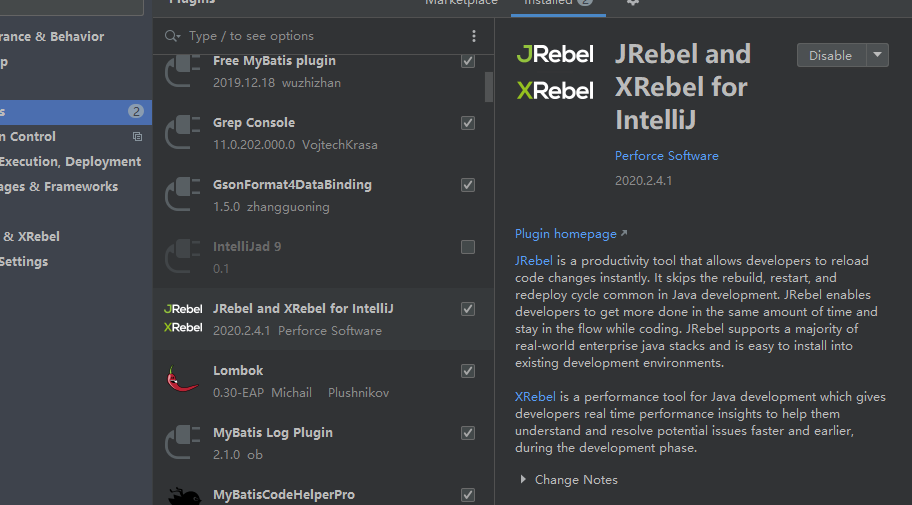This screenshot has height=505, width=912.
Task: Open the Plugin homepage link
Action: (565, 234)
